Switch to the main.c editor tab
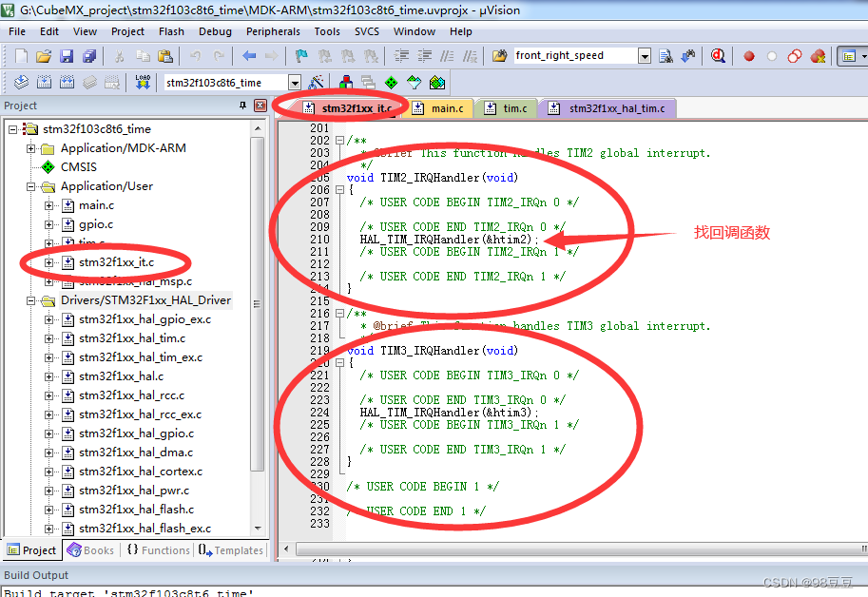This screenshot has height=597, width=868. [441, 107]
